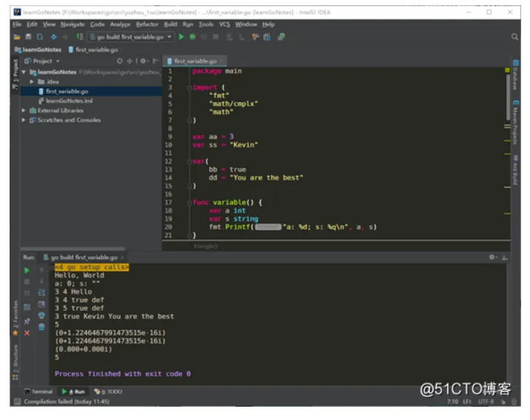This screenshot has height=420, width=530.
Task: Click the status bar tool-window toggle icon
Action: coord(17,402)
